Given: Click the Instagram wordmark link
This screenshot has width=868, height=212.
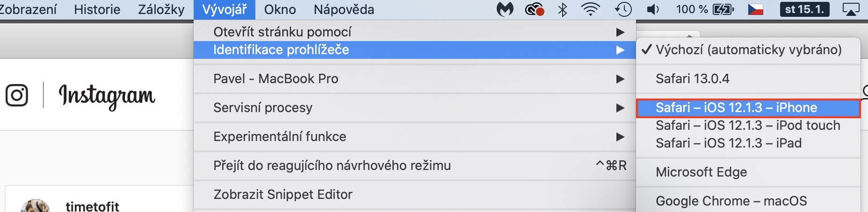Looking at the screenshot, I should 107,96.
